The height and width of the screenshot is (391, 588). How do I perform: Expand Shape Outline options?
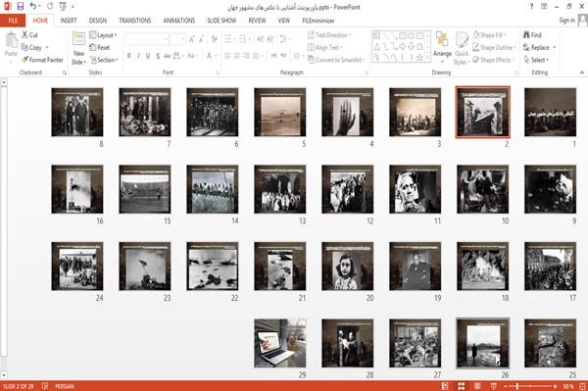click(494, 48)
